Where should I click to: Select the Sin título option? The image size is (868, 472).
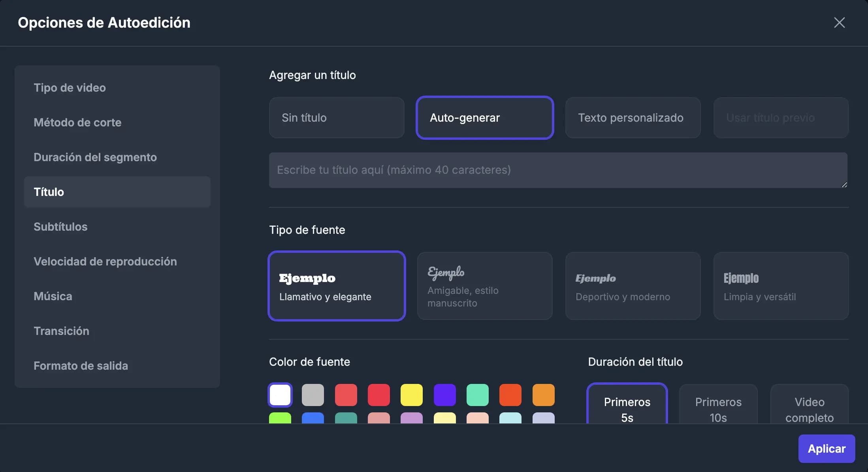coord(336,118)
